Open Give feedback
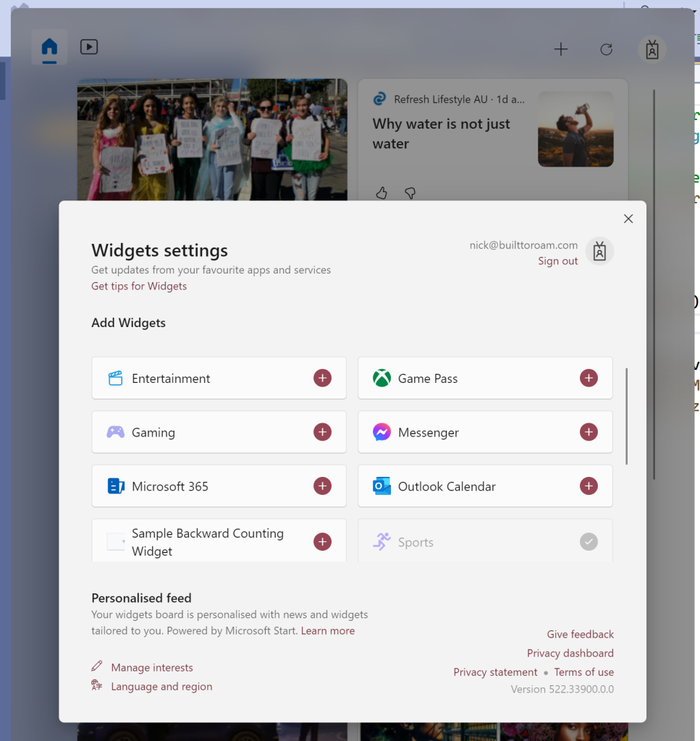The width and height of the screenshot is (700, 741). 580,634
